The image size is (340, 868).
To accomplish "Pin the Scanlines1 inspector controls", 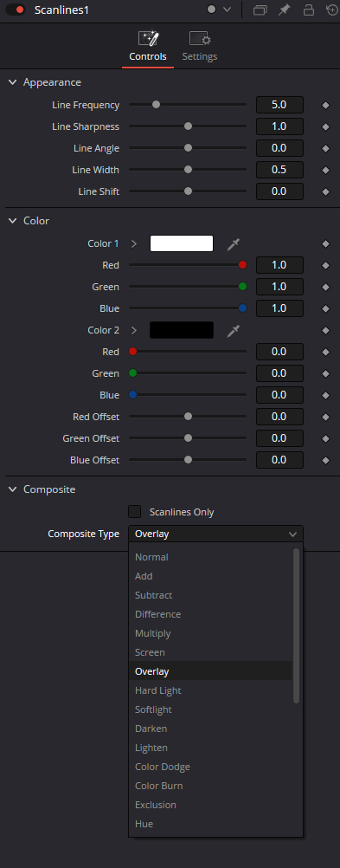I will pyautogui.click(x=284, y=10).
